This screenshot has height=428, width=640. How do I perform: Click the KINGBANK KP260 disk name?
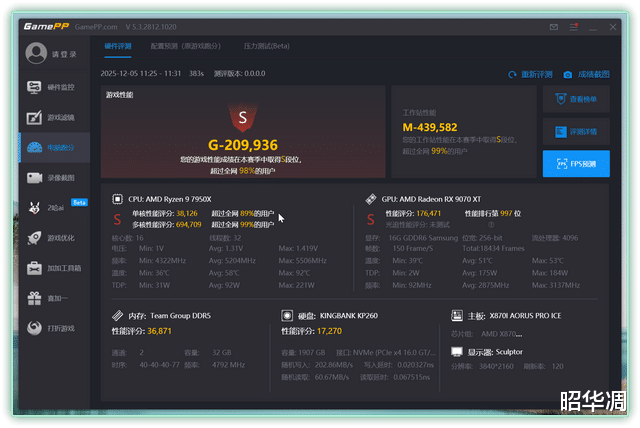(x=349, y=315)
